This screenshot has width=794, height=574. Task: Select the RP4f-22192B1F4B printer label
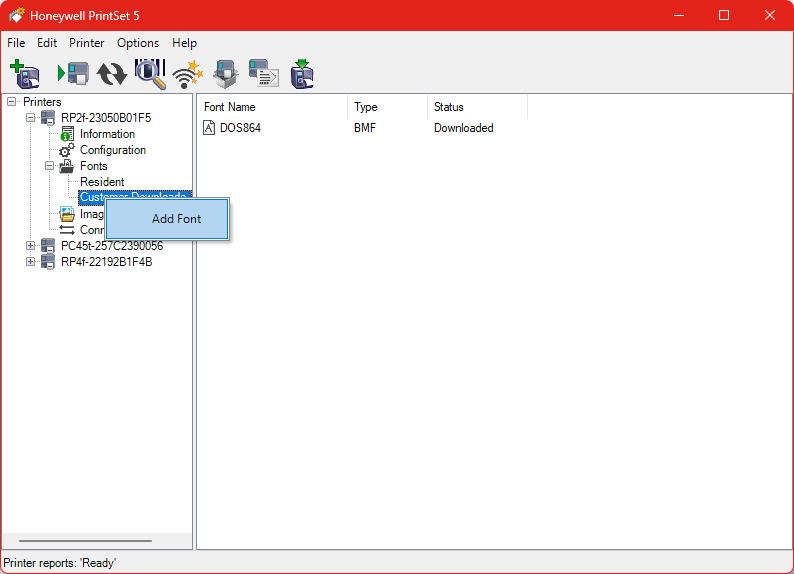point(106,262)
